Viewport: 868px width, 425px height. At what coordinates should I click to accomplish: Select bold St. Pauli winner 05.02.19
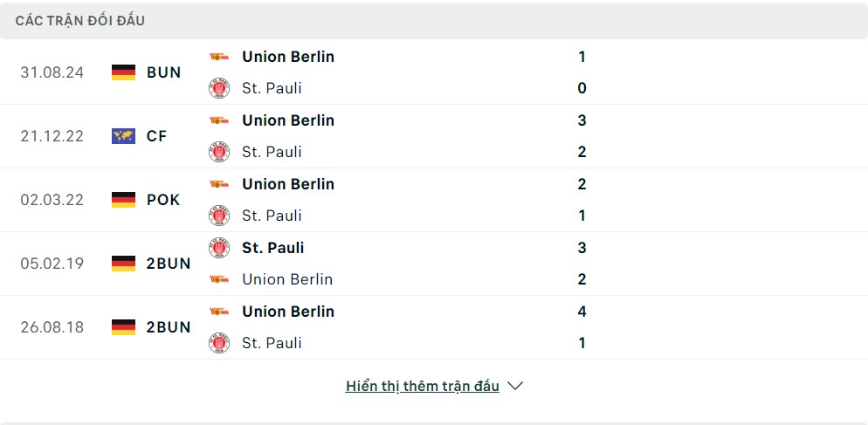(273, 248)
